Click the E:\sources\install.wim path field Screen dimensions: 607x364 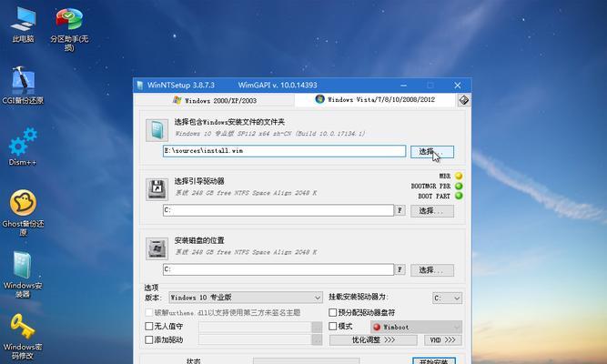(x=284, y=151)
